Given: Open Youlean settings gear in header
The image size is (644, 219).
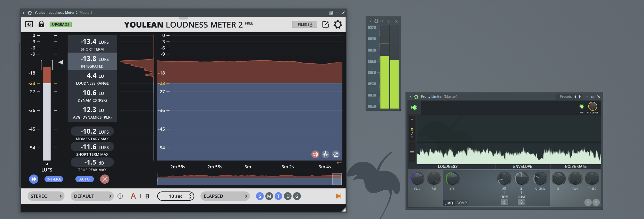Looking at the screenshot, I should tap(338, 25).
